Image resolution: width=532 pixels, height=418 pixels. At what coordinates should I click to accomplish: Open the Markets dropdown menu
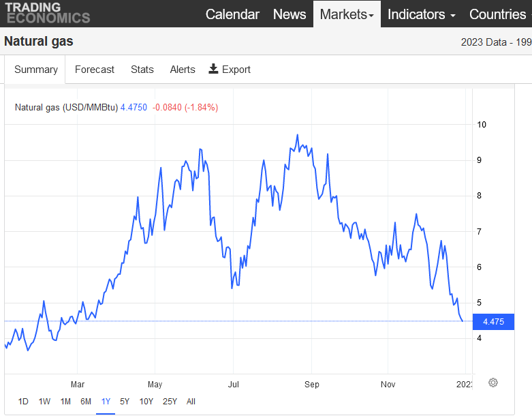point(347,14)
